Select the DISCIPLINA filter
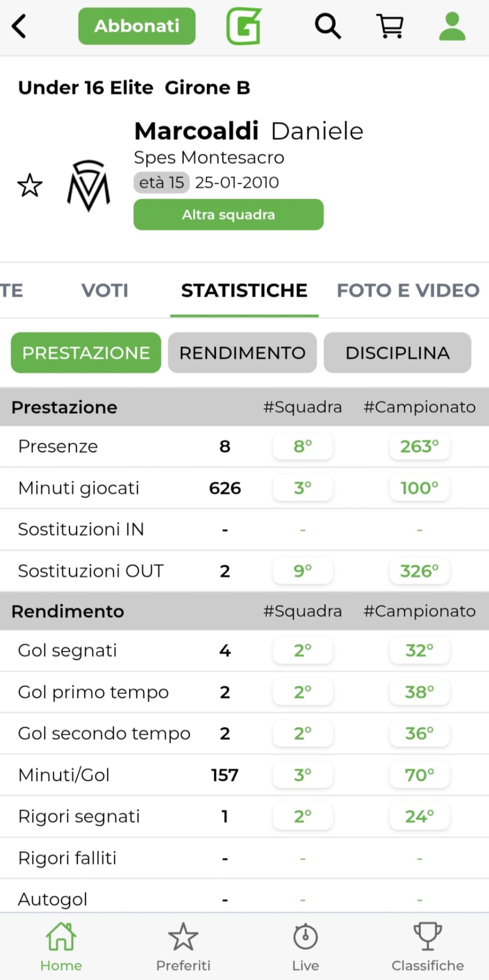Viewport: 489px width, 980px height. 397,353
